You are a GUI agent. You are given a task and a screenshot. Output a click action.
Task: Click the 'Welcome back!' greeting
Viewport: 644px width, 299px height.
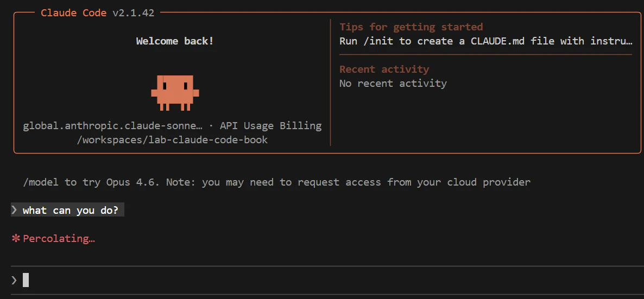175,41
